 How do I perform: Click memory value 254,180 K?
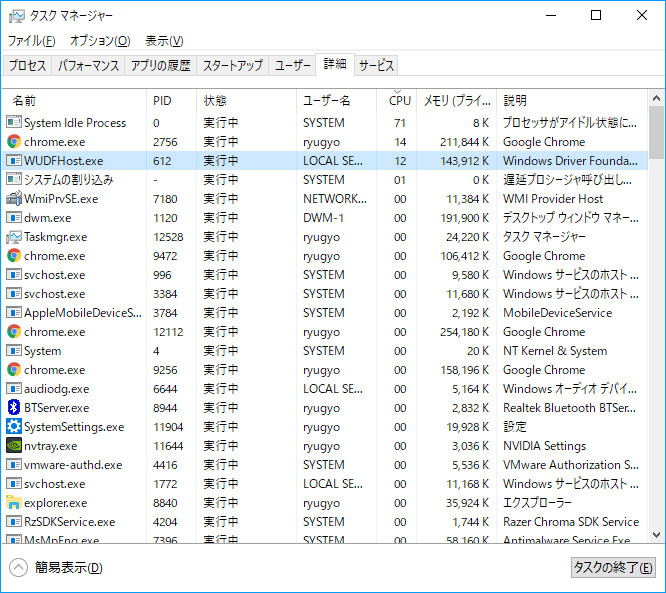pos(464,332)
